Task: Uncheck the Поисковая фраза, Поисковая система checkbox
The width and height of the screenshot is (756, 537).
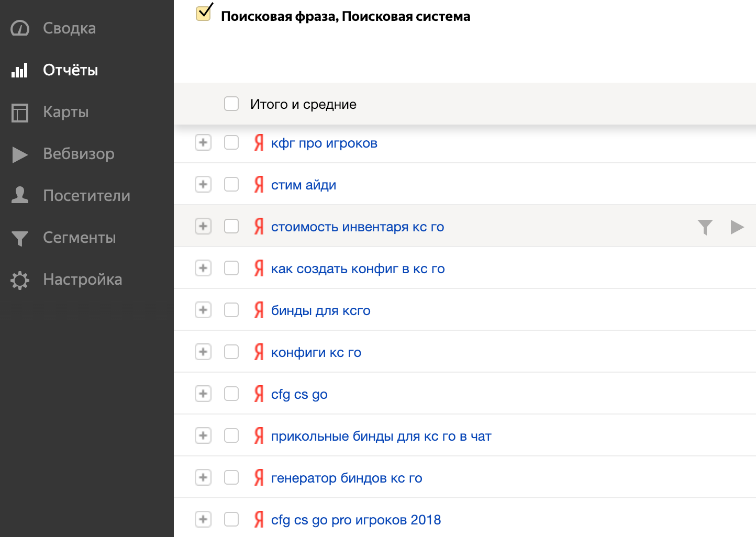Action: [x=204, y=13]
